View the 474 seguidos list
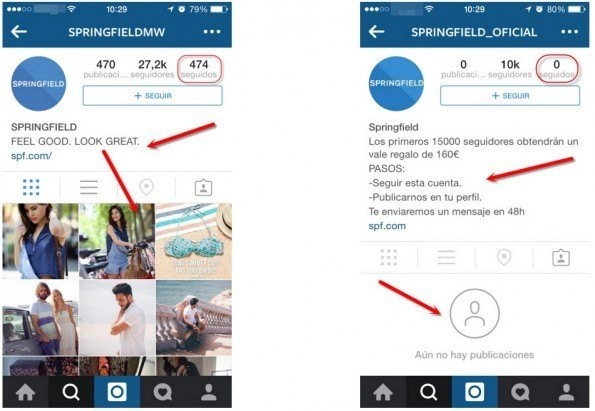The image size is (595, 411). [x=199, y=69]
